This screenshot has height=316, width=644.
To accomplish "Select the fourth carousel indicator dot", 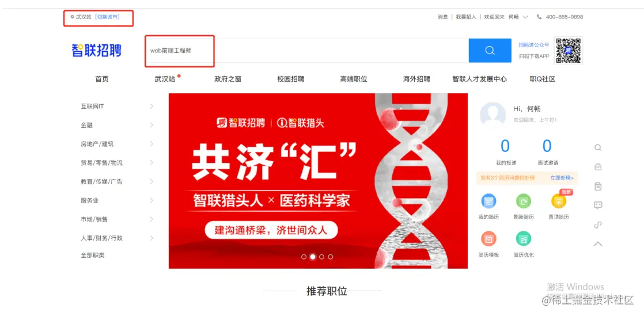I will [331, 257].
